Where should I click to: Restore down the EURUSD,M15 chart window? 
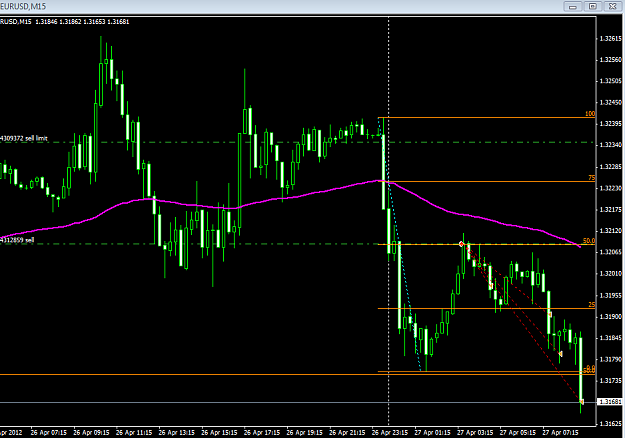[x=593, y=6]
